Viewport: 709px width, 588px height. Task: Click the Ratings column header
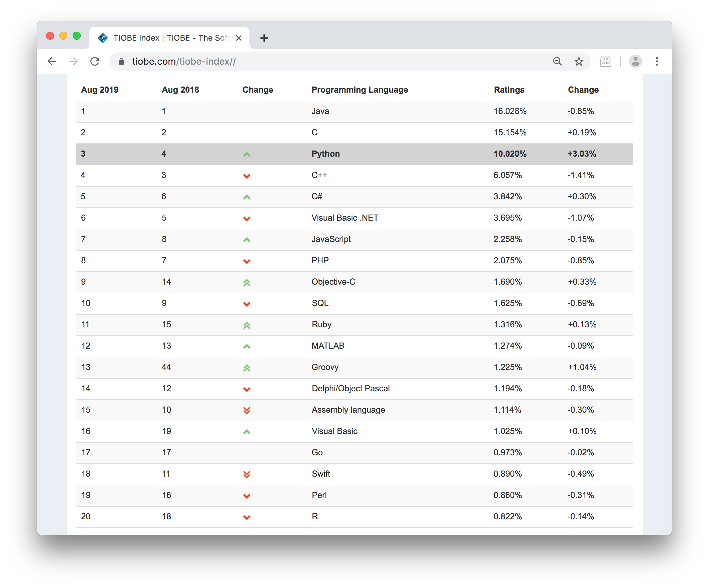pos(509,90)
